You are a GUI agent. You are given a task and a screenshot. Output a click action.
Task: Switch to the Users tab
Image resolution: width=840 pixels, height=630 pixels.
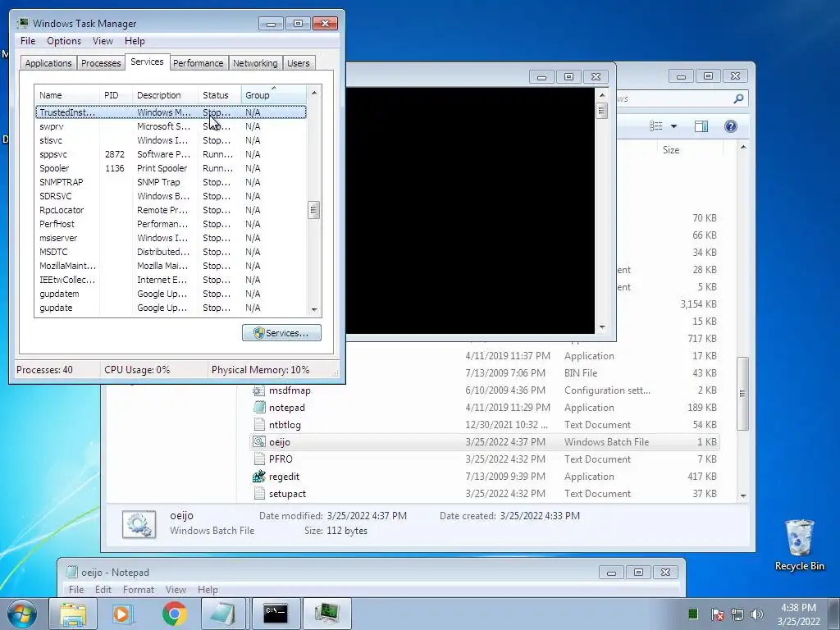[298, 63]
